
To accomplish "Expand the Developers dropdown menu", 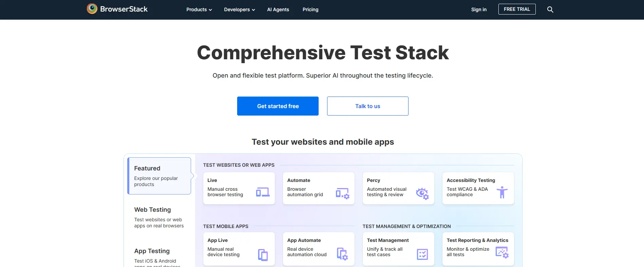I will pyautogui.click(x=239, y=9).
